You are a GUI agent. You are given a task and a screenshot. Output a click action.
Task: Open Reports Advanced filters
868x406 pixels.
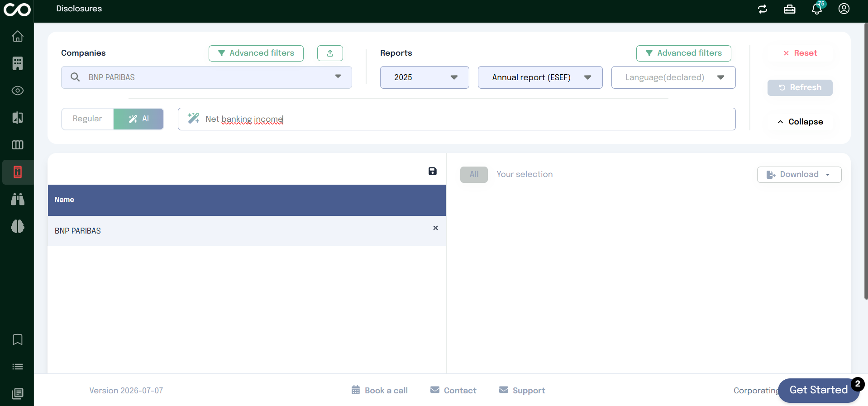coord(684,53)
